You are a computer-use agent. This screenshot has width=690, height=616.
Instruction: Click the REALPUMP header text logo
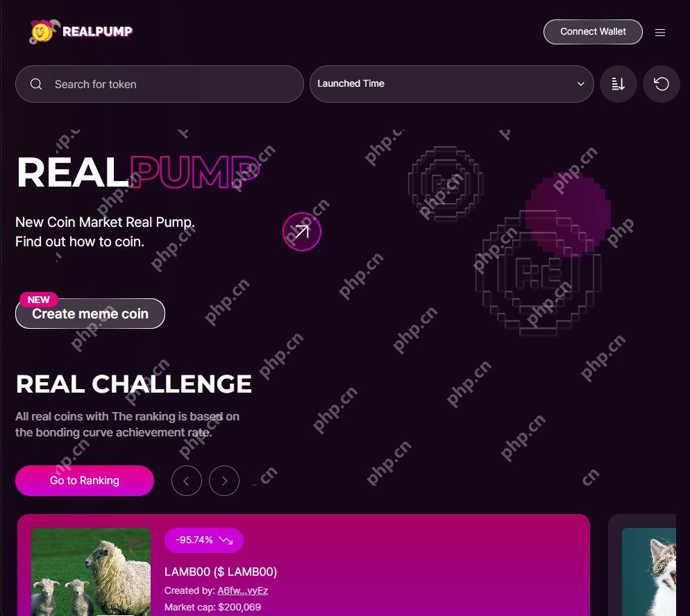point(97,32)
